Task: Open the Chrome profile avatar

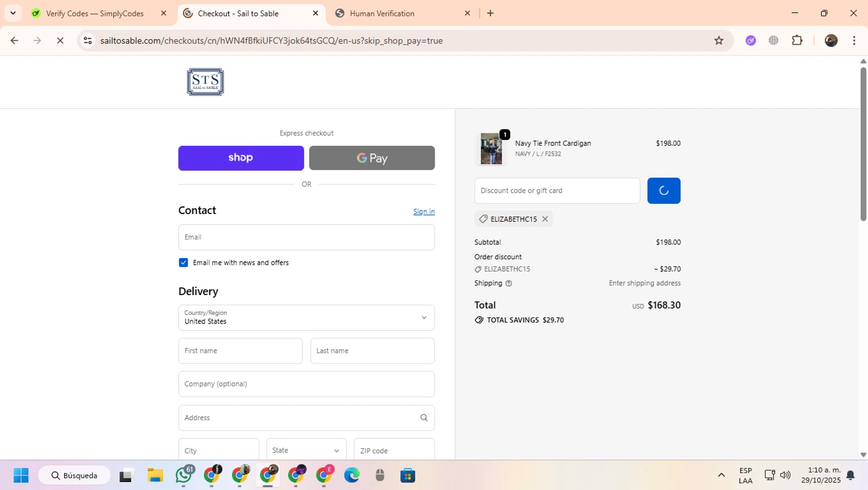Action: click(831, 40)
